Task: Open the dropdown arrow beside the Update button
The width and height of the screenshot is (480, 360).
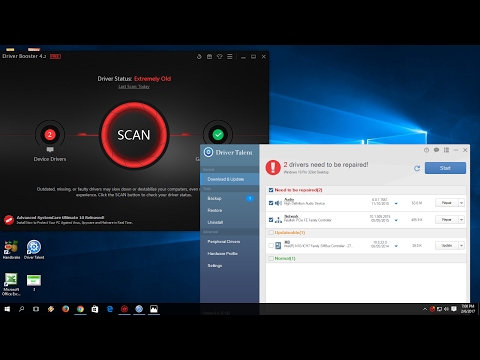Action: point(462,246)
